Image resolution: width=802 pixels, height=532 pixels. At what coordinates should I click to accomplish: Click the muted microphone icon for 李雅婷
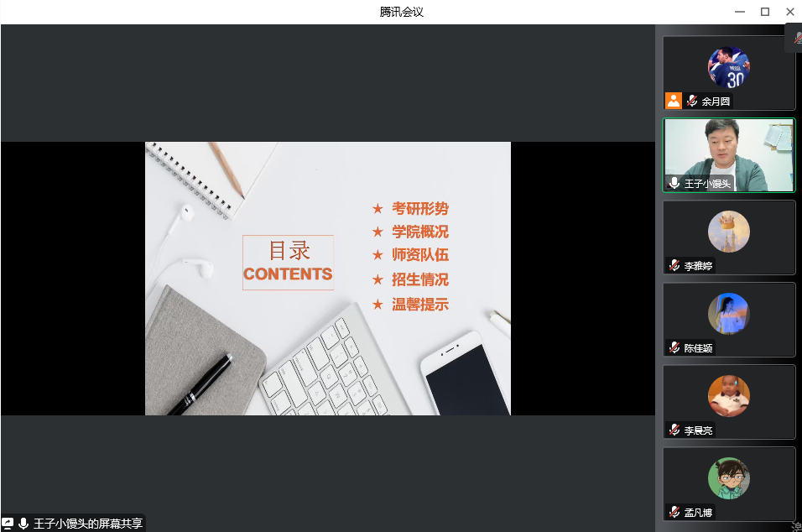tap(674, 265)
